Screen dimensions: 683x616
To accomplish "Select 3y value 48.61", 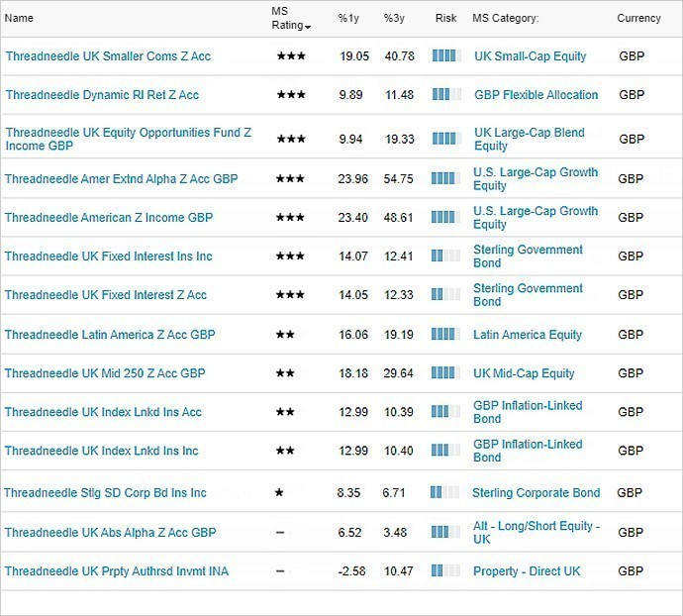I will click(398, 217).
